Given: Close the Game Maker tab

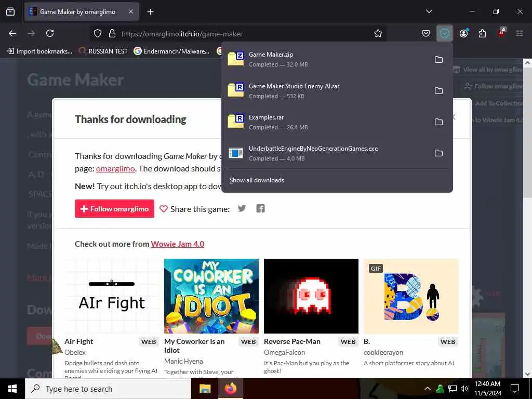Looking at the screenshot, I should (131, 11).
